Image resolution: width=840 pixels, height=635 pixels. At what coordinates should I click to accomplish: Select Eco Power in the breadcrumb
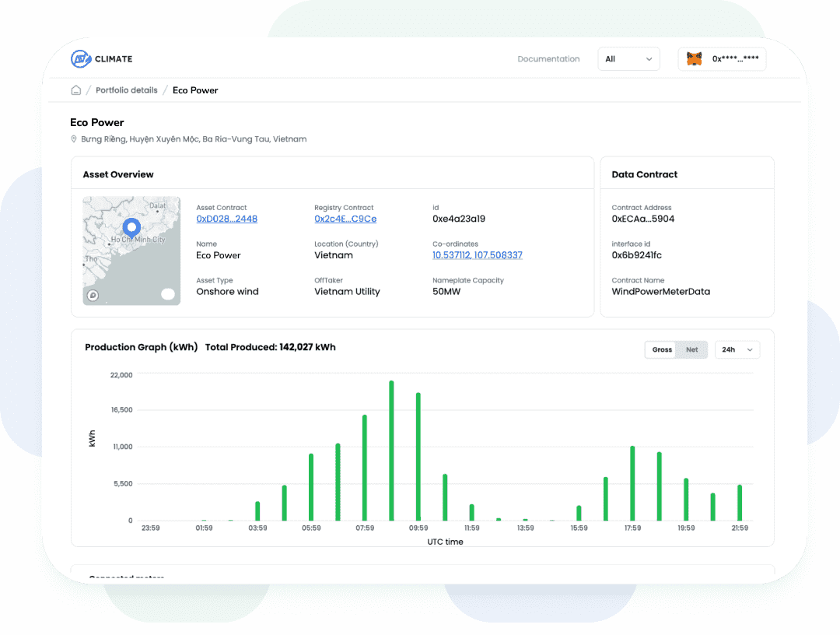coord(195,90)
